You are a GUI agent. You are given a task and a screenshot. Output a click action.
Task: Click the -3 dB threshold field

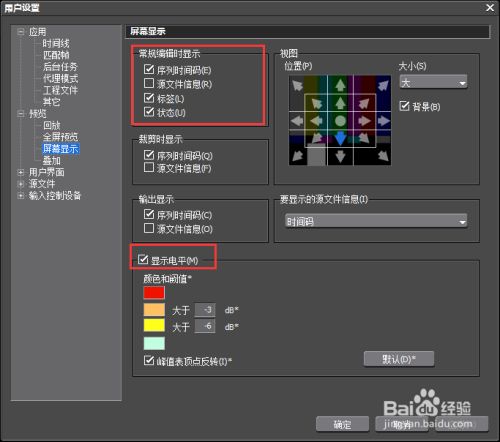tap(205, 310)
